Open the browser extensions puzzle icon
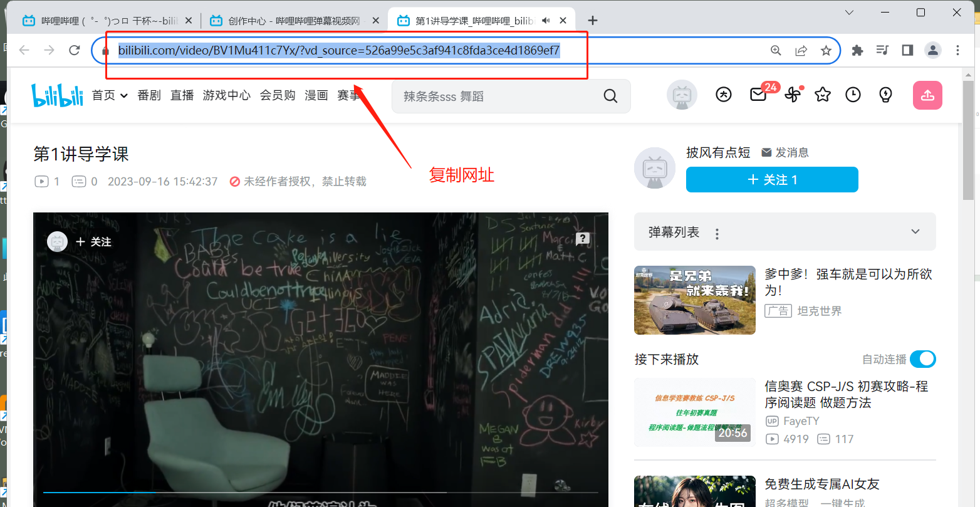The image size is (980, 507). pos(857,51)
